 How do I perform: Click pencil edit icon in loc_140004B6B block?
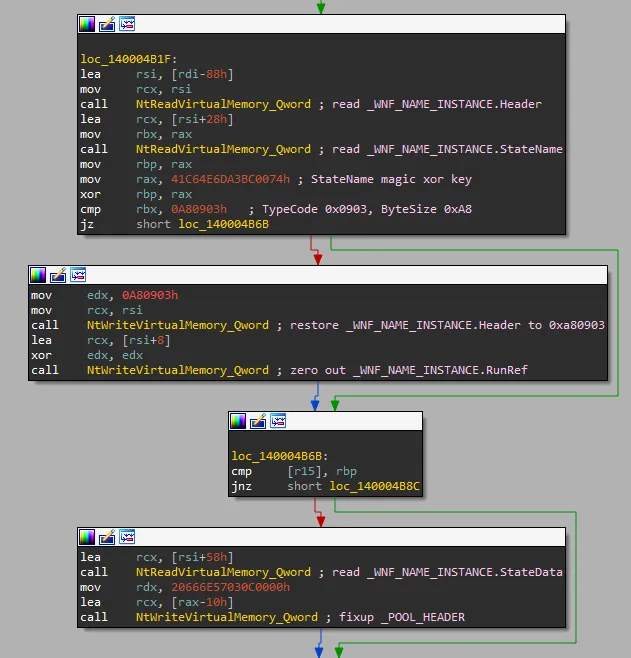[x=258, y=421]
